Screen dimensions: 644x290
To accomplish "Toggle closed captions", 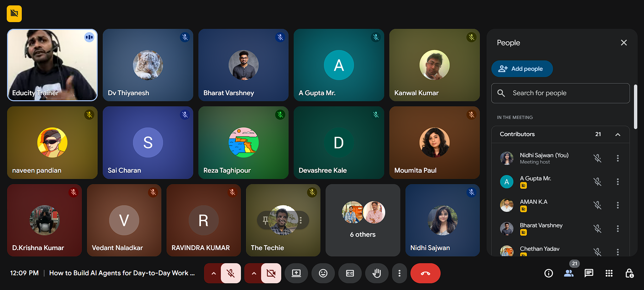I will coord(350,273).
